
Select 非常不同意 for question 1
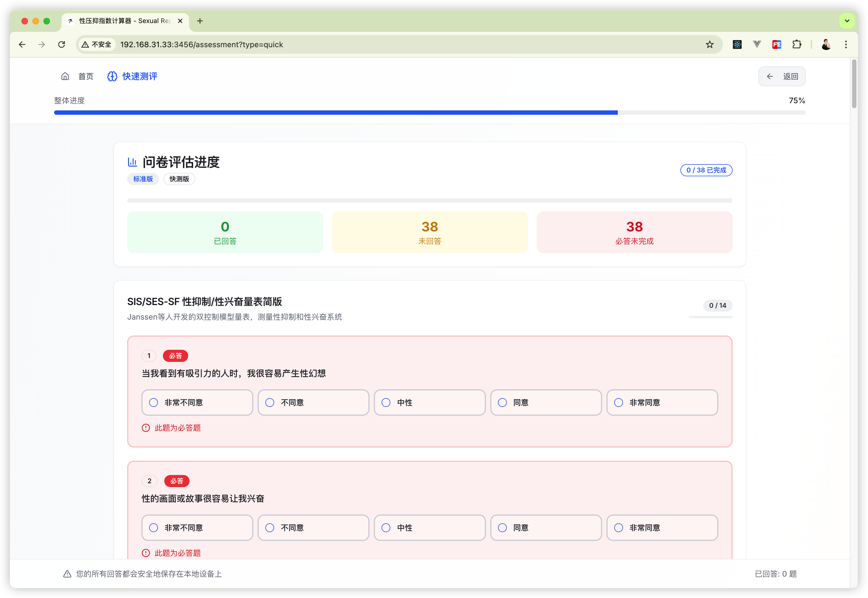pos(197,403)
